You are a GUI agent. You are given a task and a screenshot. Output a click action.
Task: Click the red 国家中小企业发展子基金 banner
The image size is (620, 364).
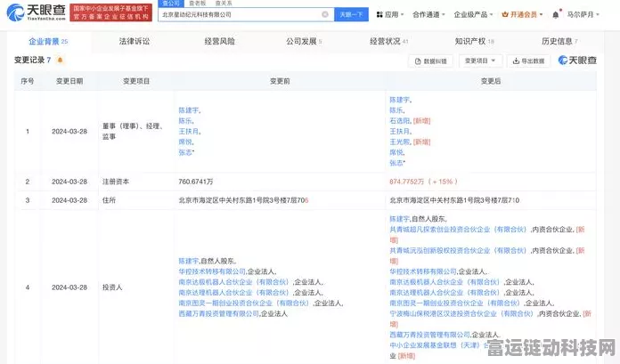pyautogui.click(x=111, y=12)
